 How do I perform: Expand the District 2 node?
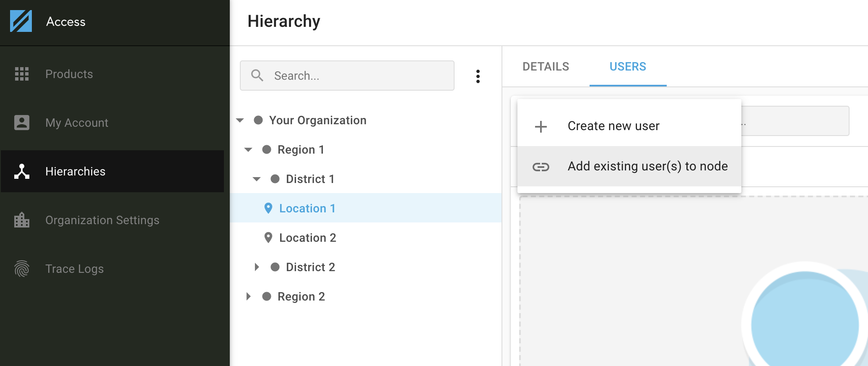point(257,267)
